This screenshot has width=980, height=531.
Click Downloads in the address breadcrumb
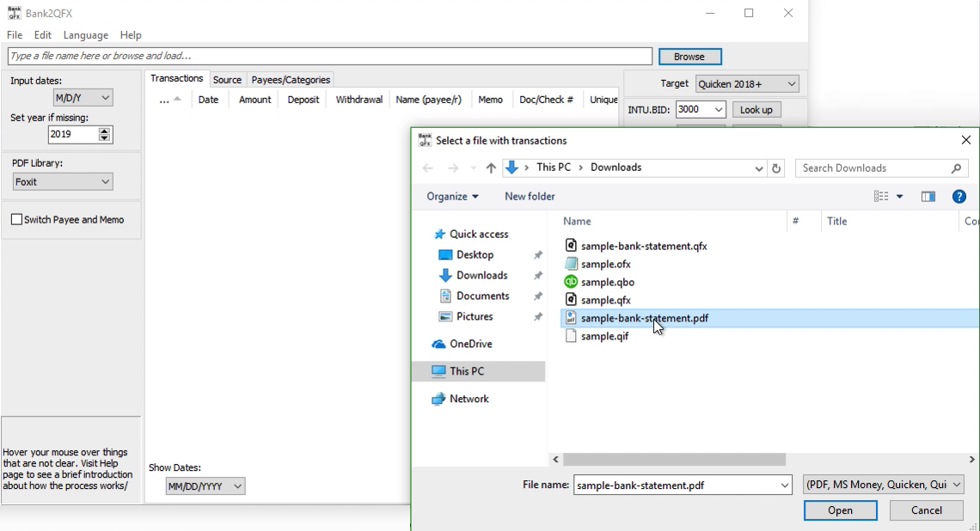tap(616, 168)
